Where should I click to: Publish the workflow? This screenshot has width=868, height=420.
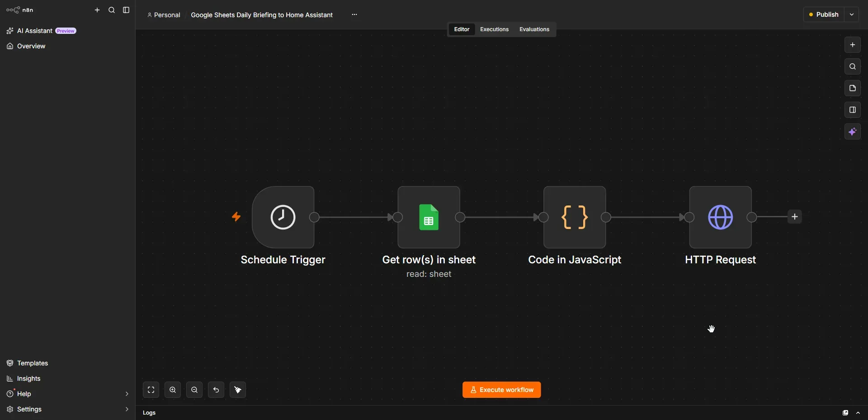pos(824,14)
